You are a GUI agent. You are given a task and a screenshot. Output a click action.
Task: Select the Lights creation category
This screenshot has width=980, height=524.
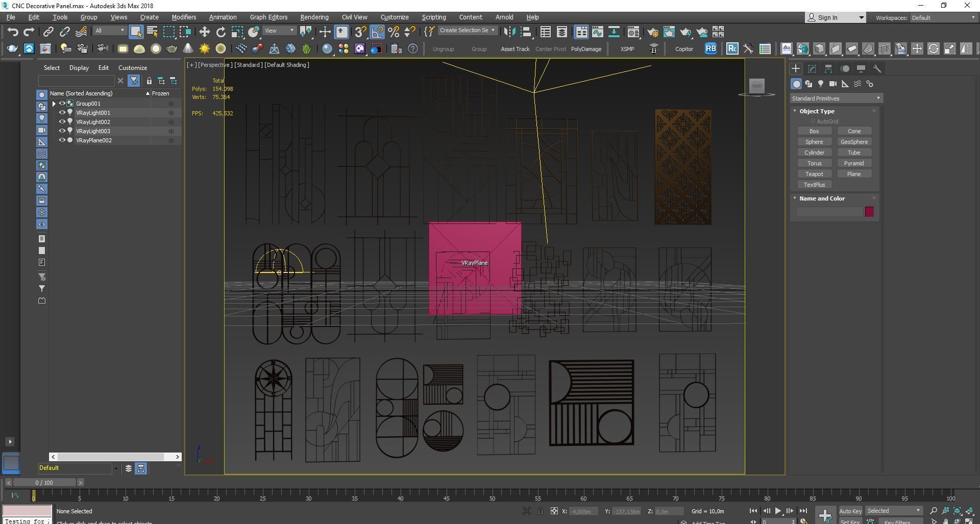(821, 84)
